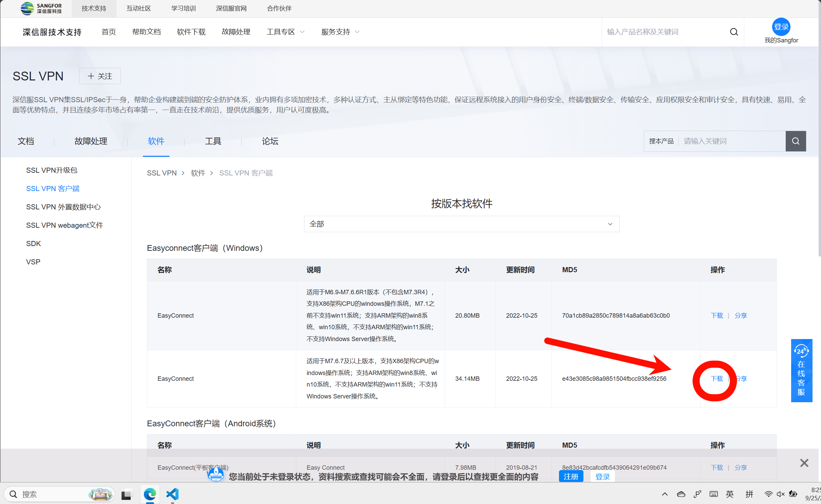Open Microsoft Edge from the taskbar
Viewport: 821px width, 504px height.
[x=150, y=494]
